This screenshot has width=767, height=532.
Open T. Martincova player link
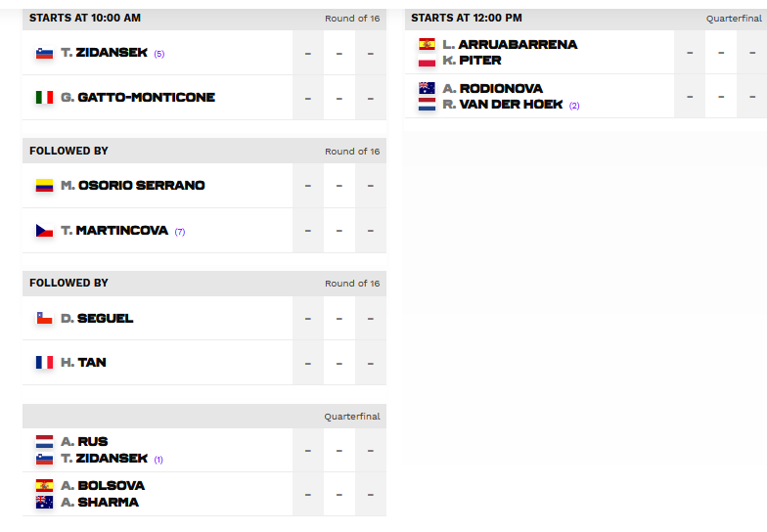114,231
